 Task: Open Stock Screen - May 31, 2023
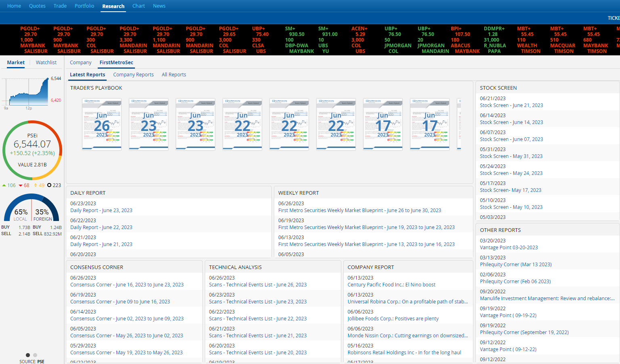pos(511,156)
